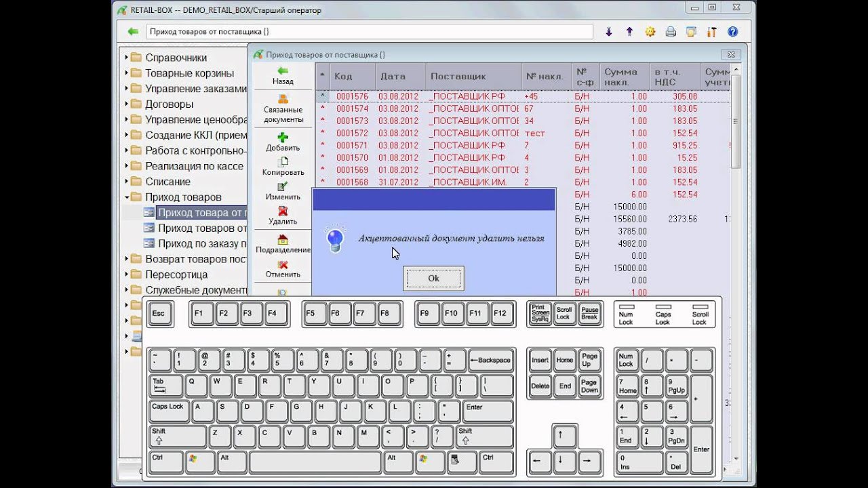Screen dimensions: 868x488
Task: Click the purple down arrow toolbar icon
Action: click(609, 32)
